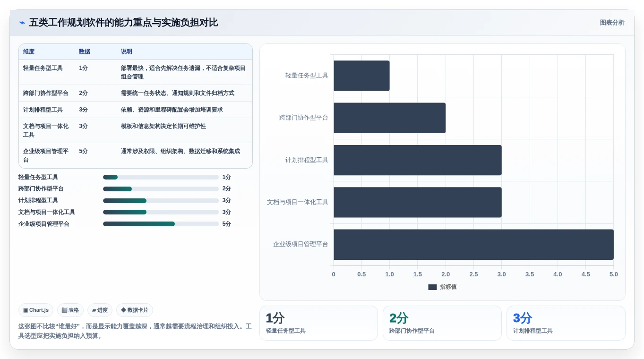Viewport: 644px width, 359px height.
Task: Click the 企业级项目管理平台 chart bar
Action: click(x=473, y=245)
